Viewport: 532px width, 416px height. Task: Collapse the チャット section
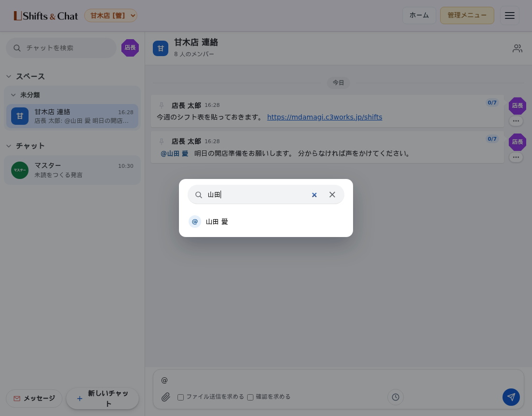[9, 146]
